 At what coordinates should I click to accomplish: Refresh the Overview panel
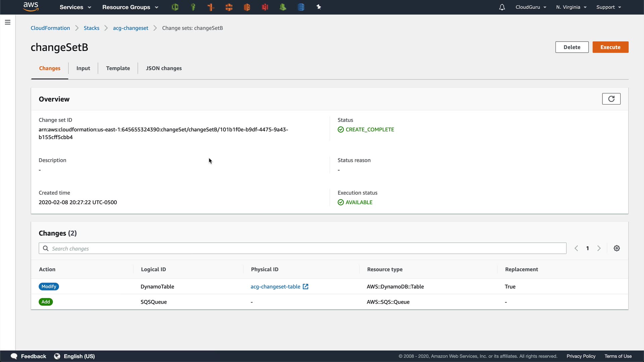coord(611,99)
